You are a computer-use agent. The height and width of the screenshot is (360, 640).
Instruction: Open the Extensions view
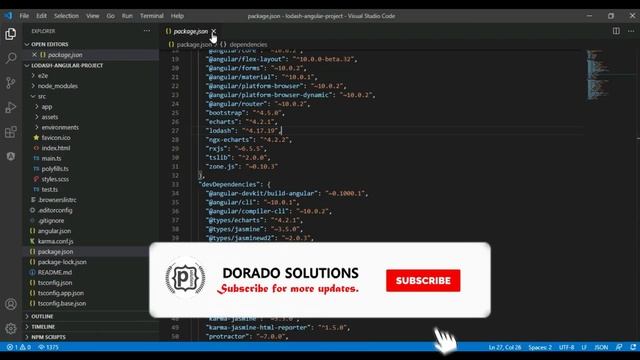click(x=11, y=132)
